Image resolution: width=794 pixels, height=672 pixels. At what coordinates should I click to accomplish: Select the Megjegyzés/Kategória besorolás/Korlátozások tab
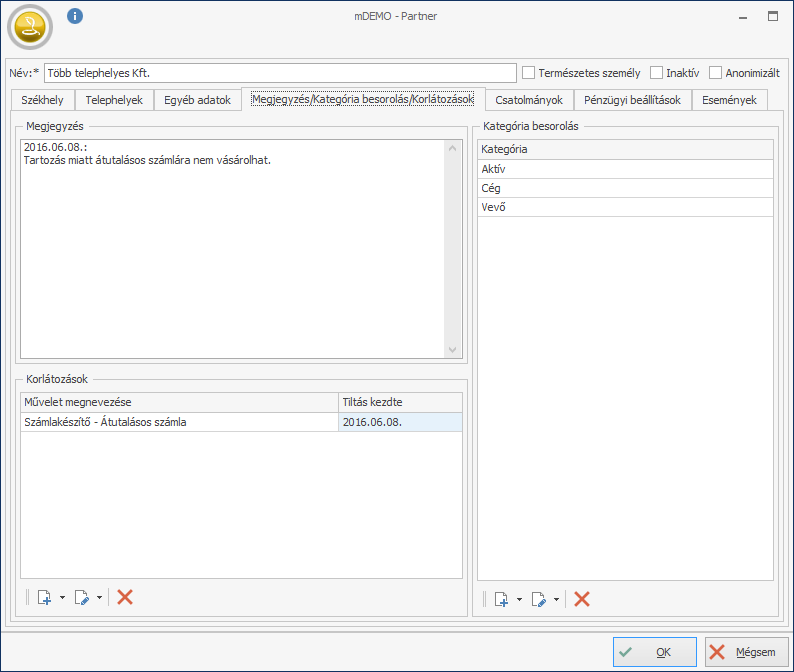click(363, 99)
